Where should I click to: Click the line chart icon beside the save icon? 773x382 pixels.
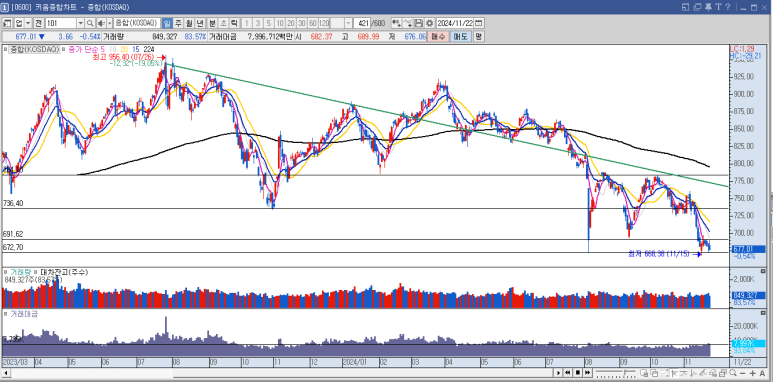click(x=408, y=23)
